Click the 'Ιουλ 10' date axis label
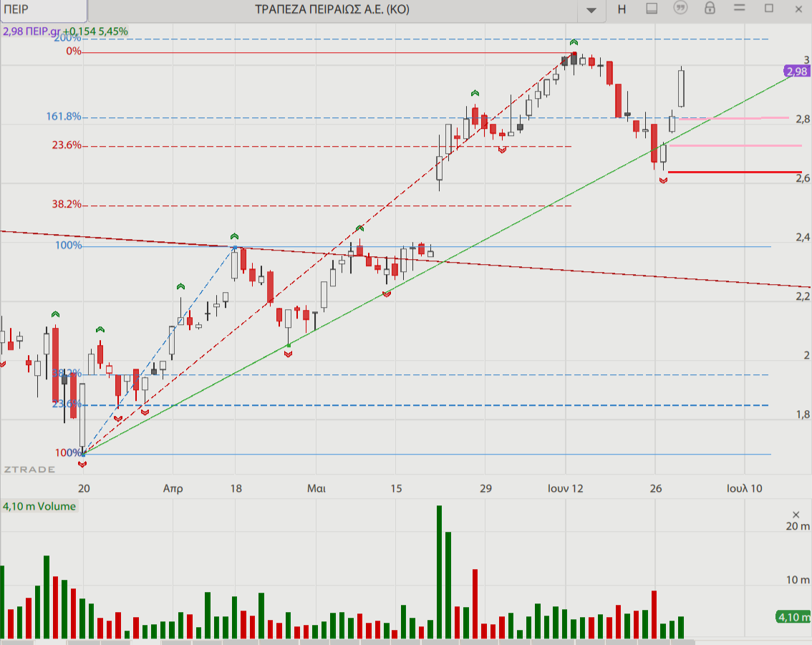Screen dimensions: 812x645 [x=745, y=488]
